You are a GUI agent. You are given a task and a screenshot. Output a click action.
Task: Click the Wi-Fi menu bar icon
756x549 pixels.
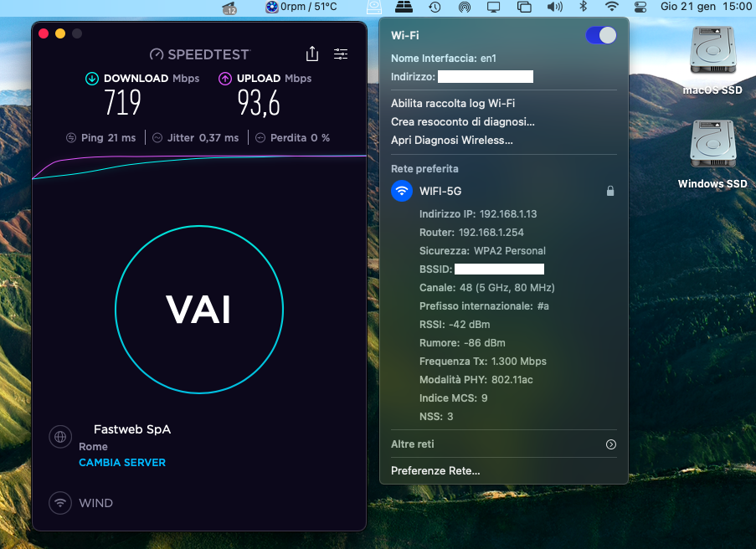tap(612, 6)
